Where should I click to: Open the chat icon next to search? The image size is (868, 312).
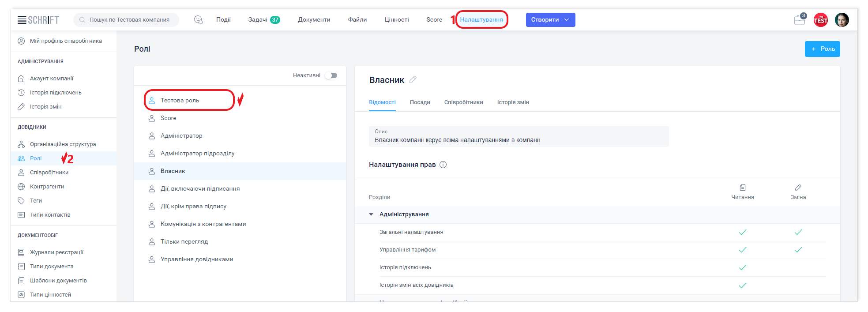click(x=199, y=20)
